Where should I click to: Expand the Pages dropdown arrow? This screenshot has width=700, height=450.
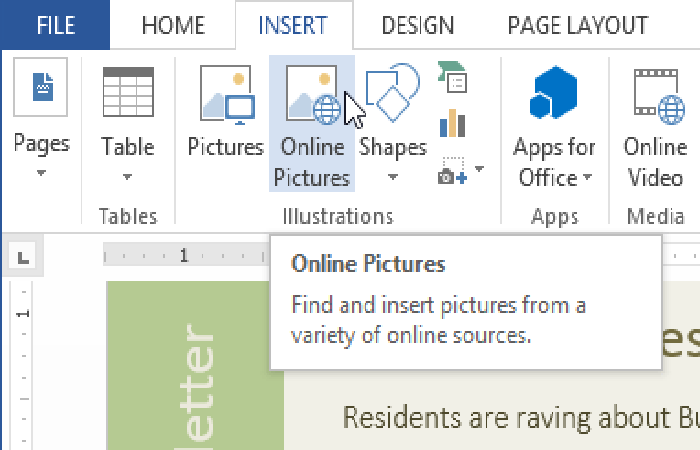(41, 173)
